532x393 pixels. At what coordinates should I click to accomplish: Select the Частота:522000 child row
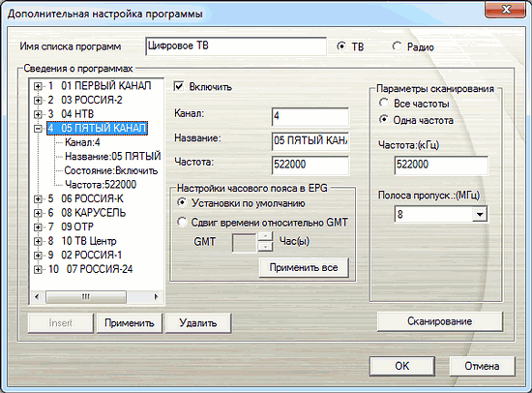[101, 185]
